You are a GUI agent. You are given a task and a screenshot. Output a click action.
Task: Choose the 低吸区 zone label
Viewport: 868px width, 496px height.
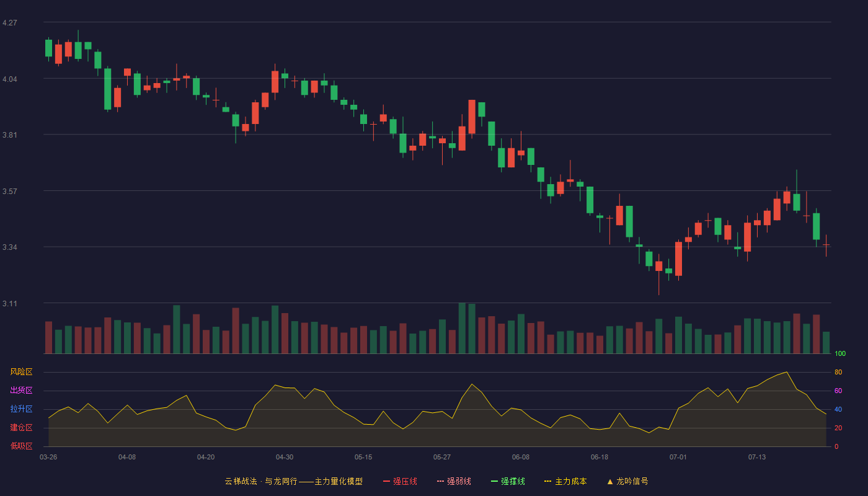pyautogui.click(x=21, y=446)
